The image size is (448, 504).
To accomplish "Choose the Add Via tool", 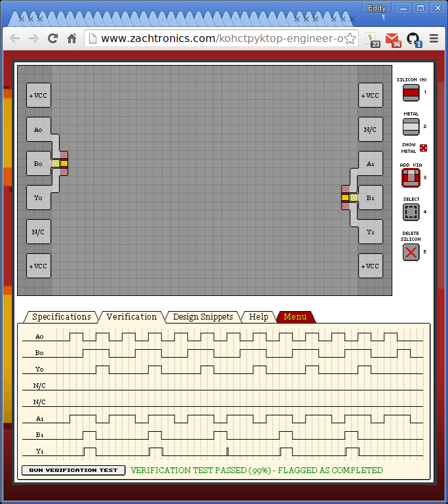I will [x=411, y=177].
